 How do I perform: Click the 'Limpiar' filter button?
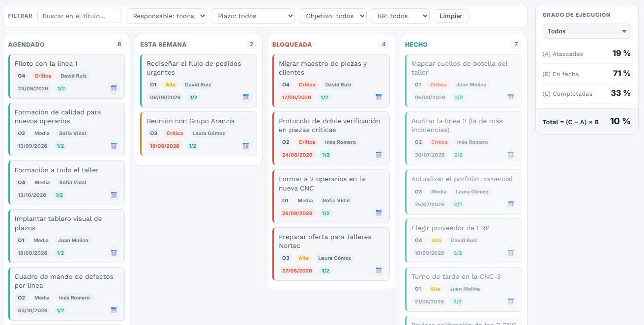[451, 16]
